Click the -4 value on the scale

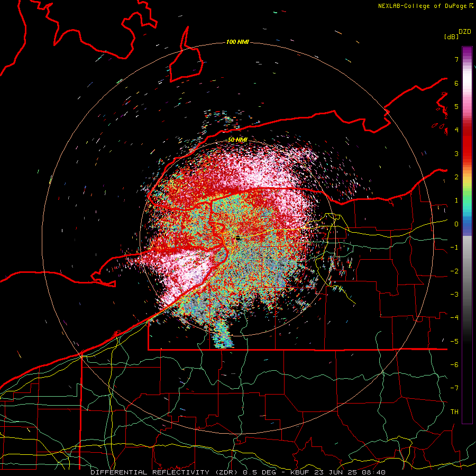tap(454, 318)
